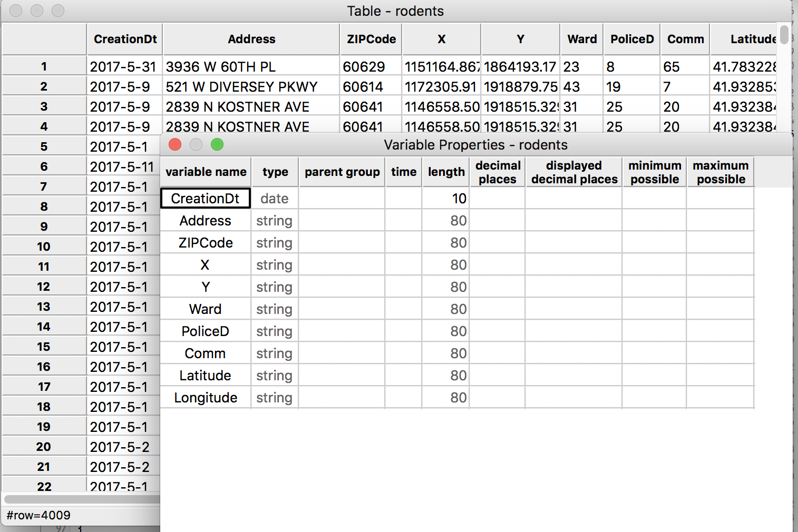The image size is (798, 532).
Task: Select row number 1 in the table
Action: [44, 66]
